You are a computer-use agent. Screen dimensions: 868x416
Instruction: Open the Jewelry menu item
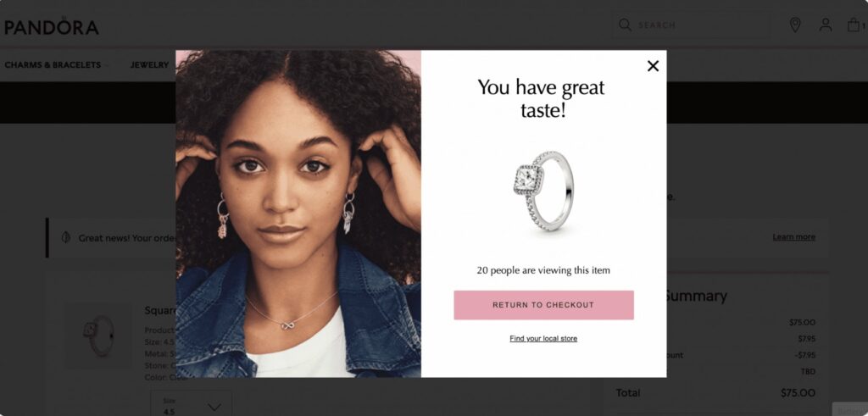pyautogui.click(x=149, y=64)
